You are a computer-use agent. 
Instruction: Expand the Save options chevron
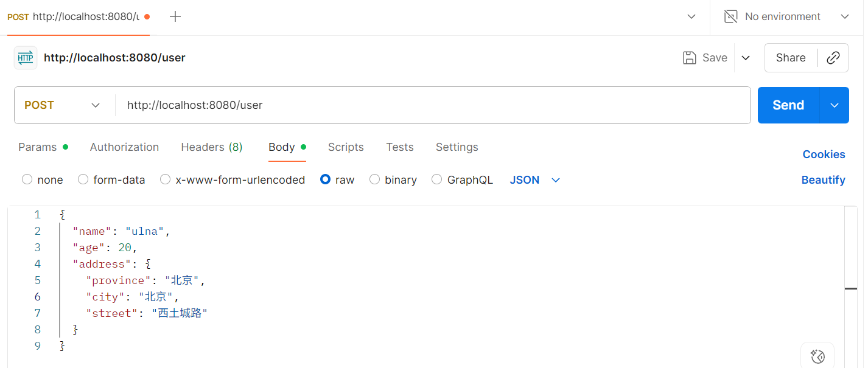(x=746, y=58)
